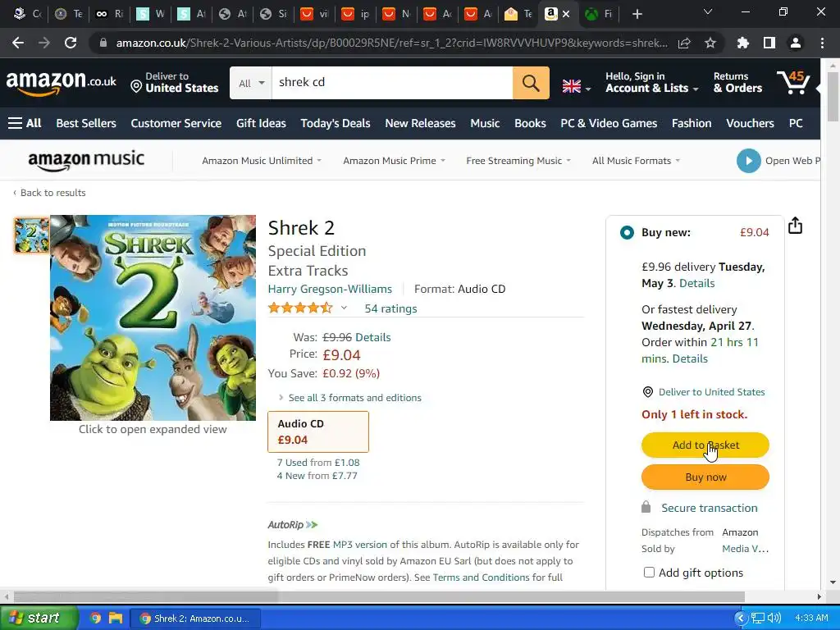Open the All search category dropdown
The width and height of the screenshot is (840, 630).
click(x=251, y=83)
